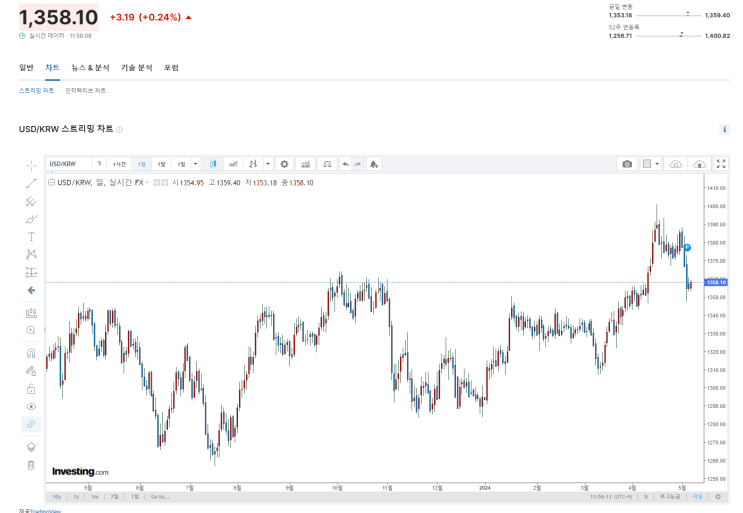Toggle log scale 로그눈금 option
743x513 pixels.
[670, 497]
